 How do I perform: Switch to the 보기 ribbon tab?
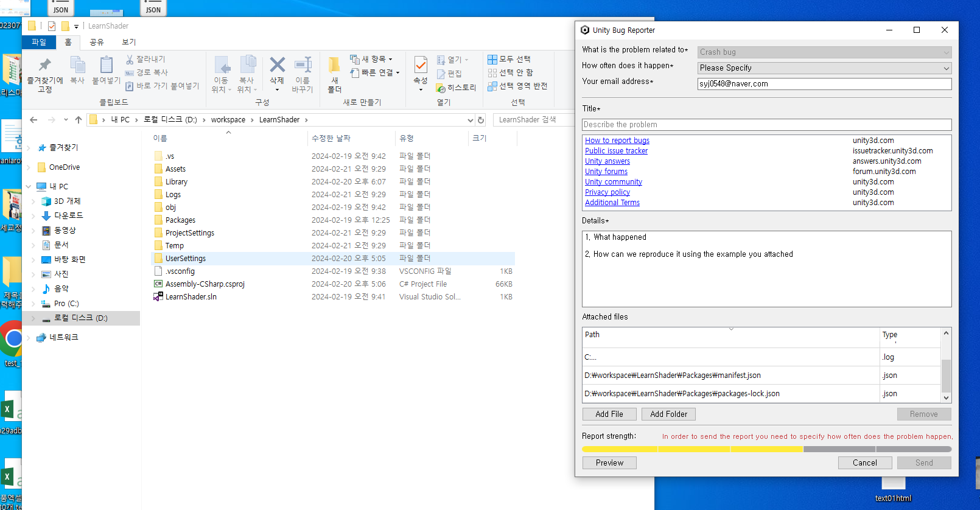coord(128,42)
